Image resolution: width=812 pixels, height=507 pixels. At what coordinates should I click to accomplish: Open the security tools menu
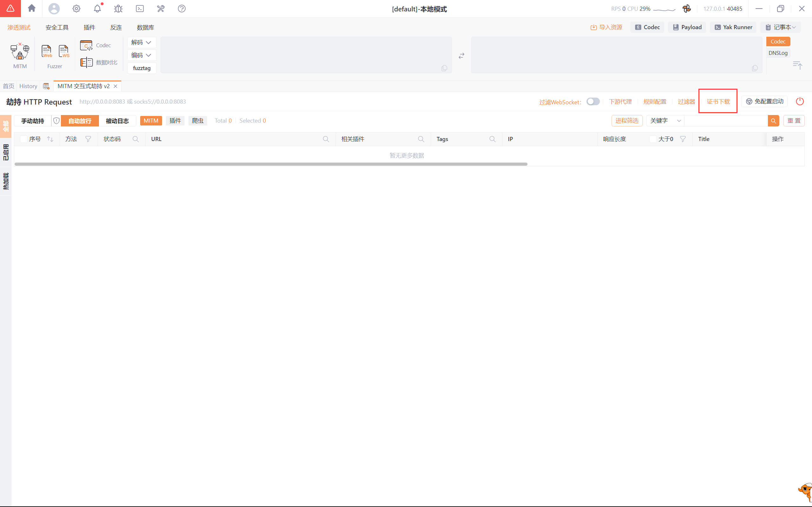57,28
